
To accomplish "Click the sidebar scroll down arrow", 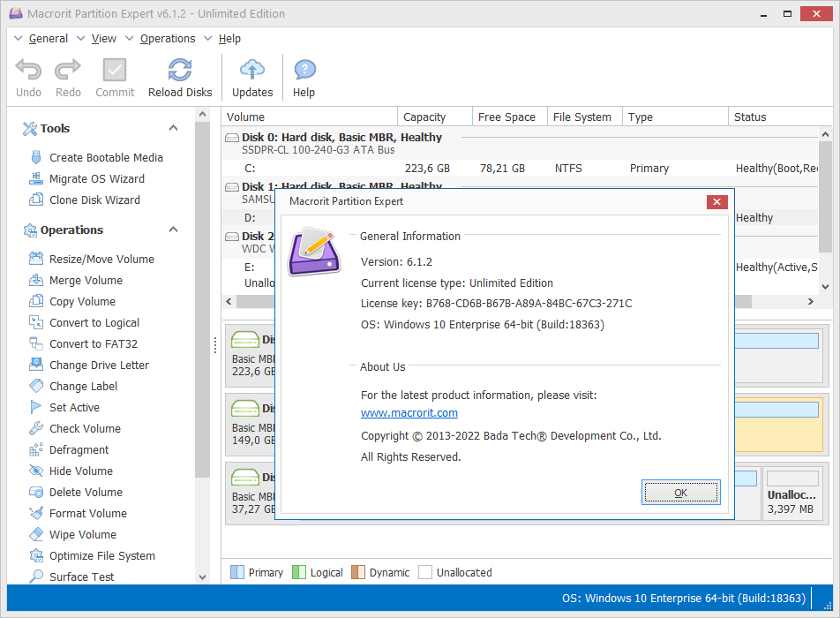I will click(x=203, y=577).
